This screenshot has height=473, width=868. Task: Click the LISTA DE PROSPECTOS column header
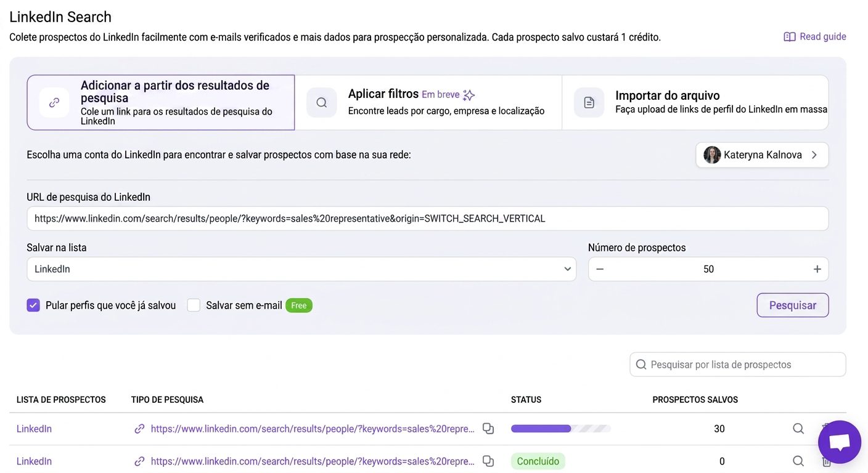[61, 400]
